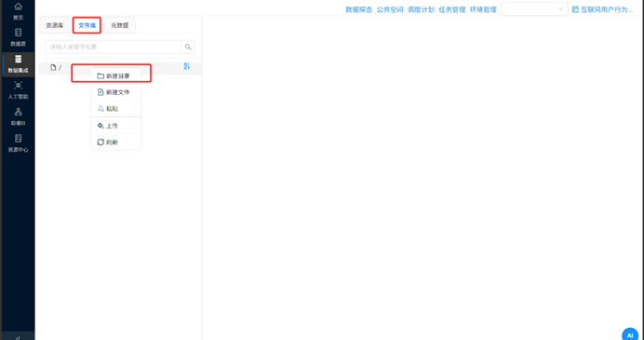Choose 上传 from the context menu
The width and height of the screenshot is (644, 340).
pyautogui.click(x=115, y=126)
